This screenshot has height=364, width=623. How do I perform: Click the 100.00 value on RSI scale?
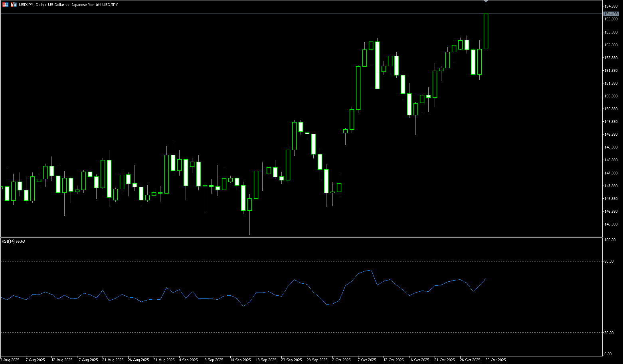coord(610,240)
